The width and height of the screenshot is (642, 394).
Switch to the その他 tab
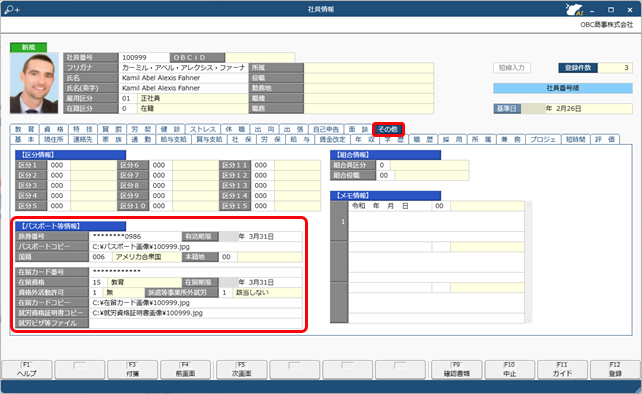[x=388, y=129]
